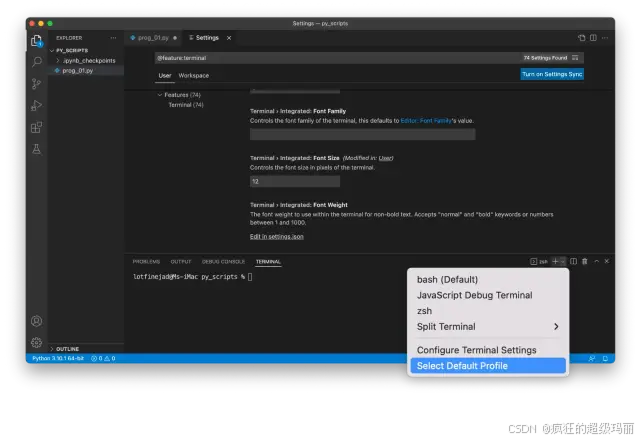640x440 pixels.
Task: Open the Manage gear icon
Action: coord(36,342)
